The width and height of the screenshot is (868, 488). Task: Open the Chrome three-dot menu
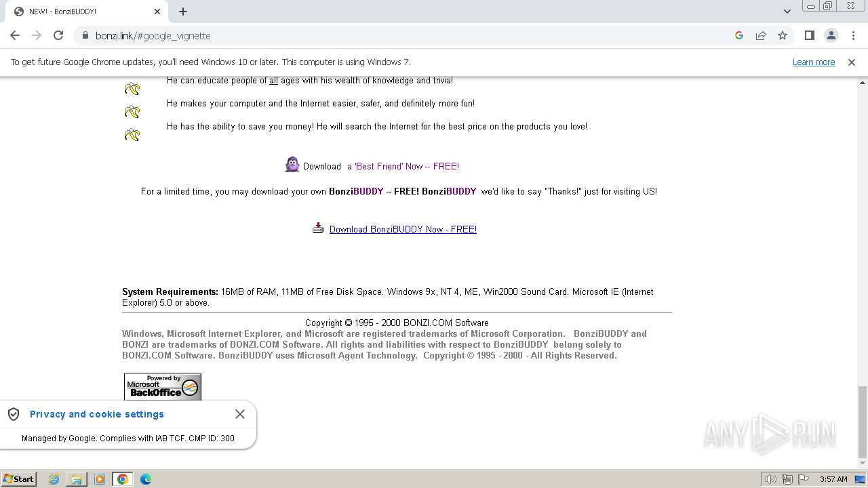[x=853, y=35]
